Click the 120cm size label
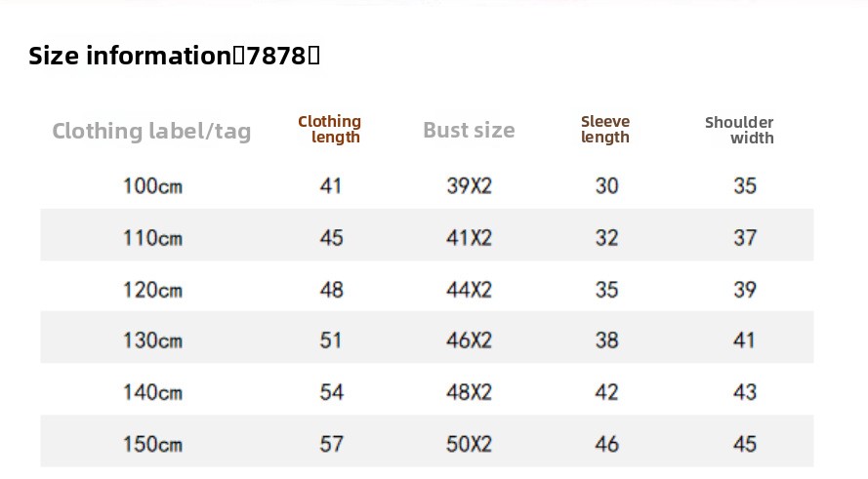Screen dimensions: 868x479 click(x=152, y=290)
